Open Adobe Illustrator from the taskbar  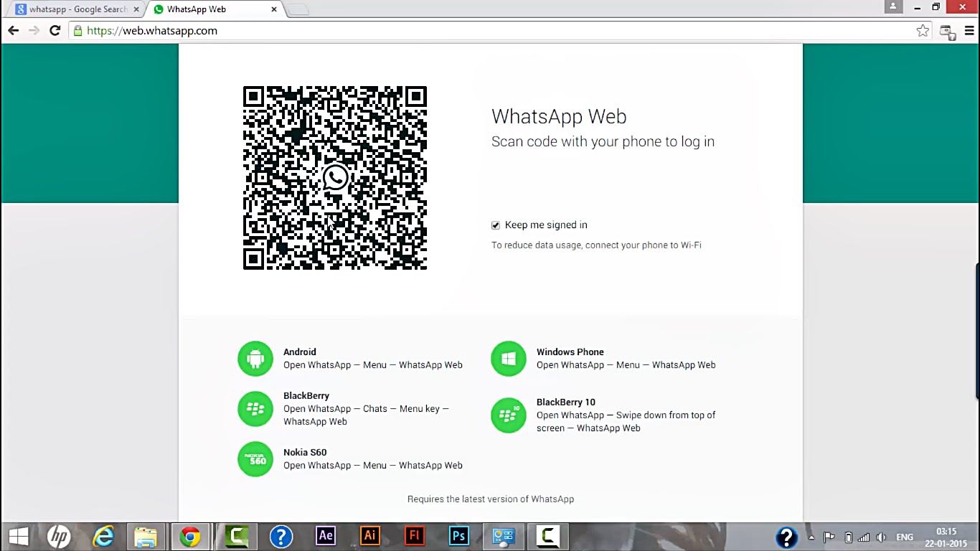(x=369, y=536)
